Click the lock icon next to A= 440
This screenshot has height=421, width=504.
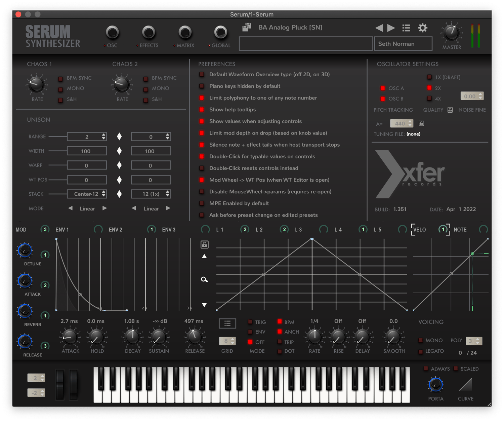tap(421, 123)
